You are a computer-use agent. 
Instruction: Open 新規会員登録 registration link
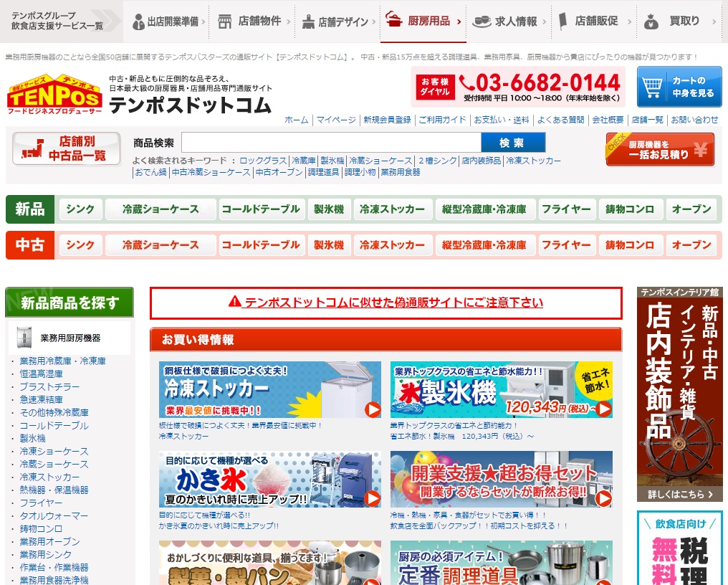click(387, 120)
